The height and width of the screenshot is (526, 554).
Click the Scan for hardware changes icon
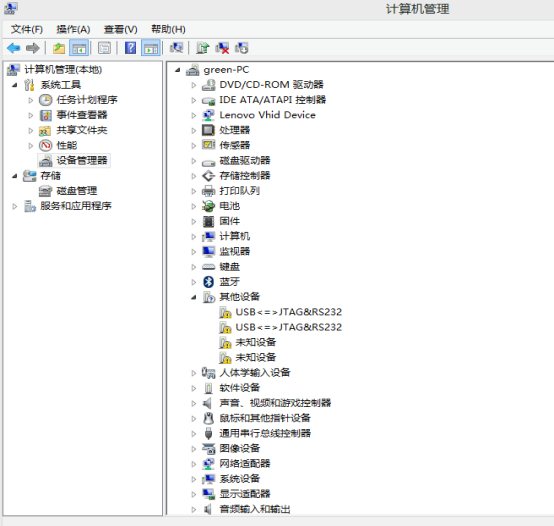tap(176, 48)
